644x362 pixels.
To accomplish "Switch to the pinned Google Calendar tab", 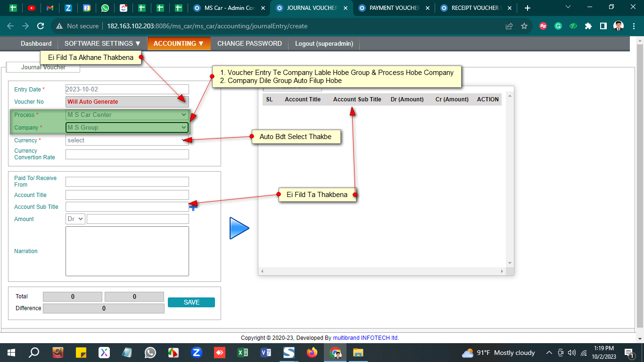I will click(x=87, y=8).
